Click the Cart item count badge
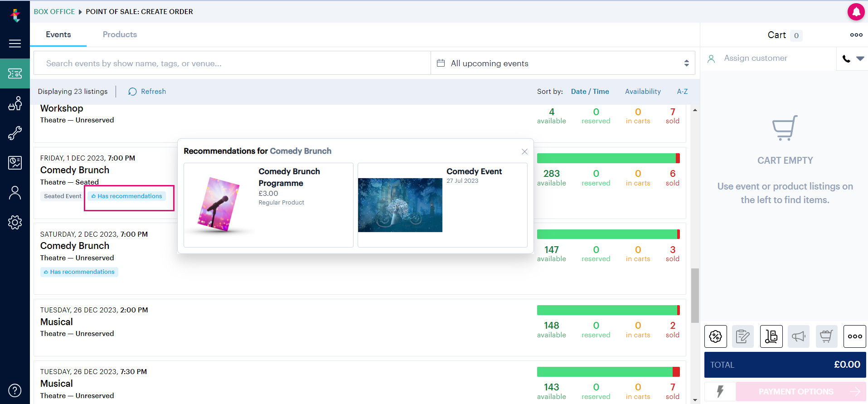 [796, 35]
